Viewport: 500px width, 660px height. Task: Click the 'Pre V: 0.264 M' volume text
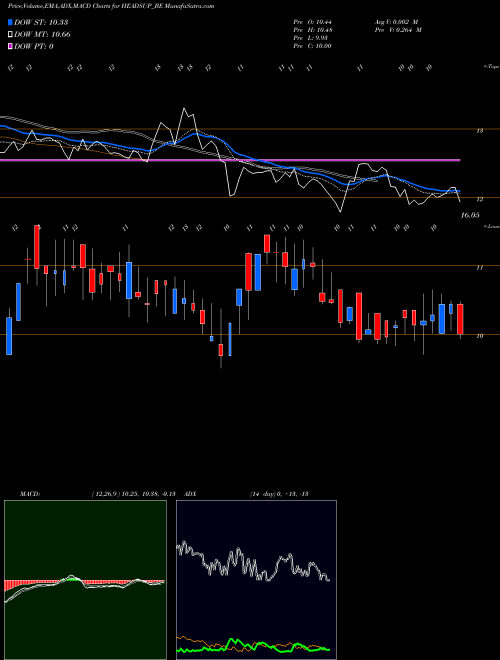pyautogui.click(x=398, y=30)
